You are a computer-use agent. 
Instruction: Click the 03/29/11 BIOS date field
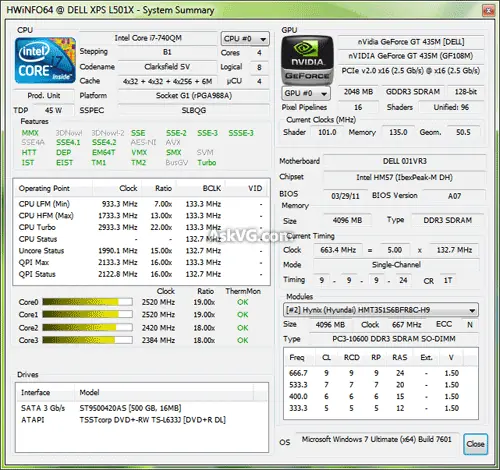click(x=345, y=196)
